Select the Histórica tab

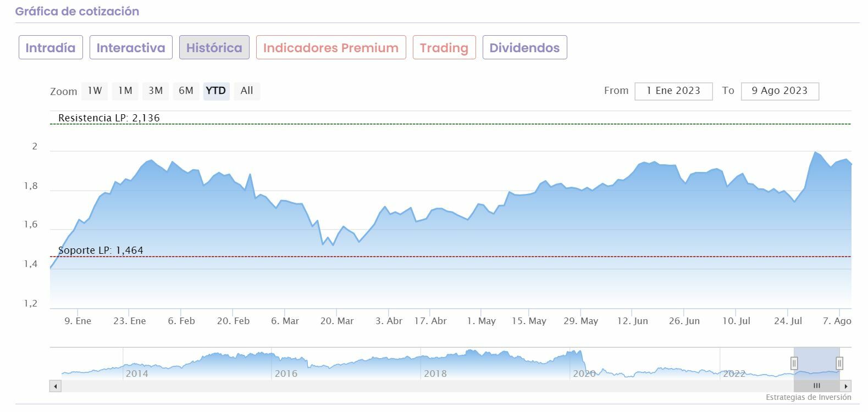pyautogui.click(x=214, y=48)
